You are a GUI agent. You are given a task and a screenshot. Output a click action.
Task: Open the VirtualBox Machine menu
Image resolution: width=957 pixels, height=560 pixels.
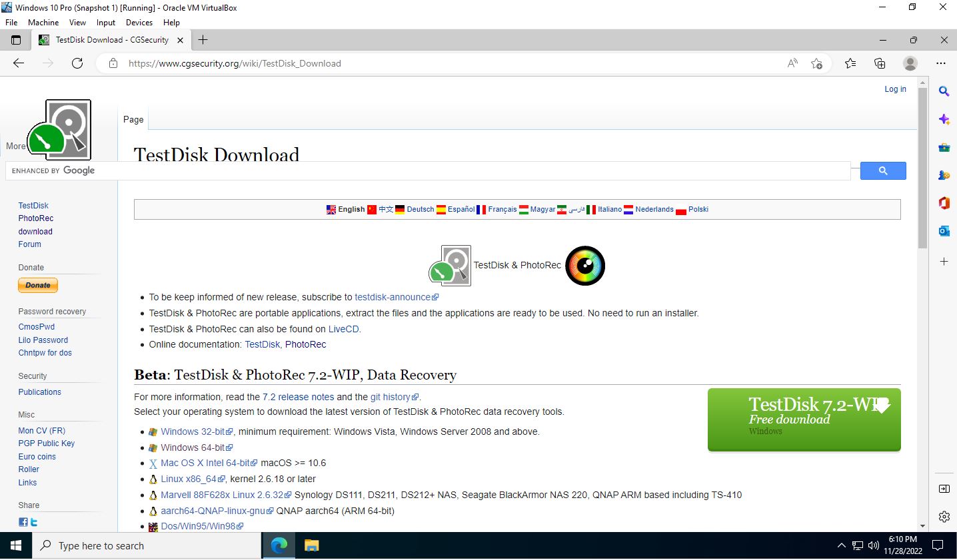tap(43, 22)
